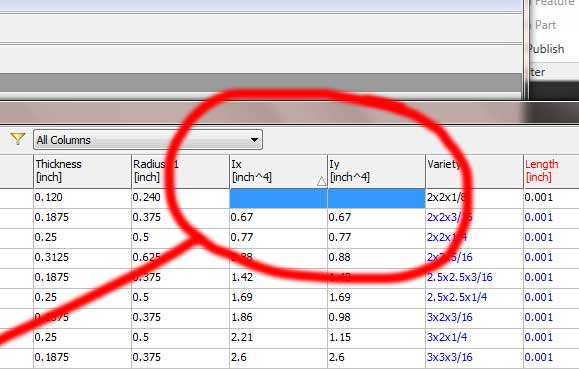Click the Thickness 0.1875 cell in the 2.5x2.5x3/16 row
This screenshot has height=369, width=579.
pos(82,278)
